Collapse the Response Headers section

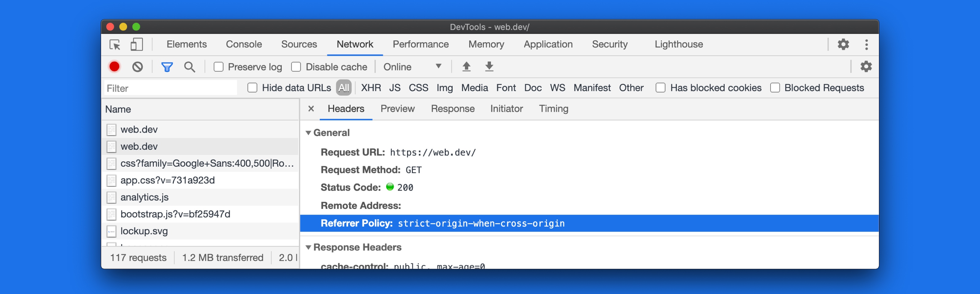309,247
